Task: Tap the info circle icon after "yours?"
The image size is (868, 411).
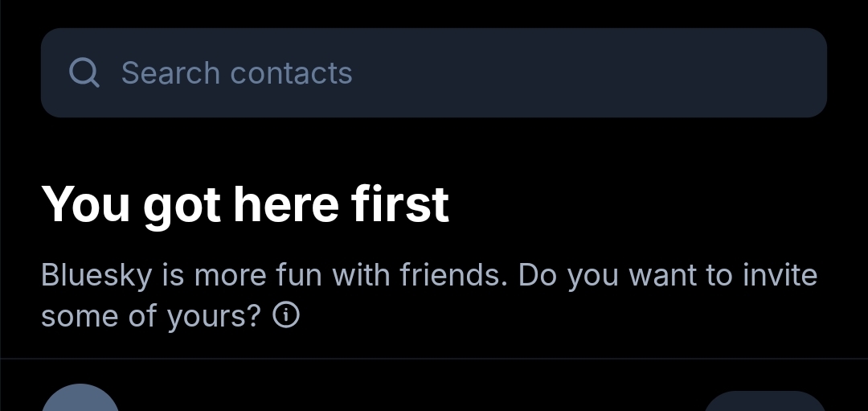Action: pos(286,316)
